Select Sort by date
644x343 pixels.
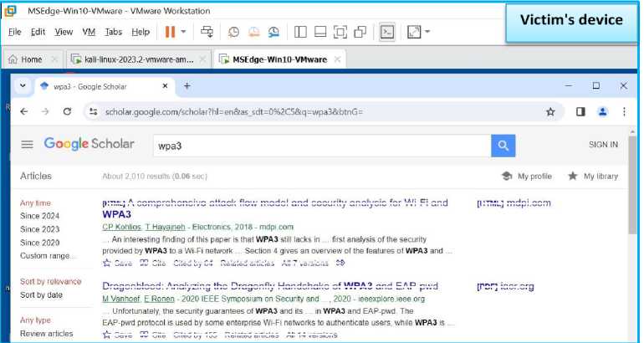(41, 295)
